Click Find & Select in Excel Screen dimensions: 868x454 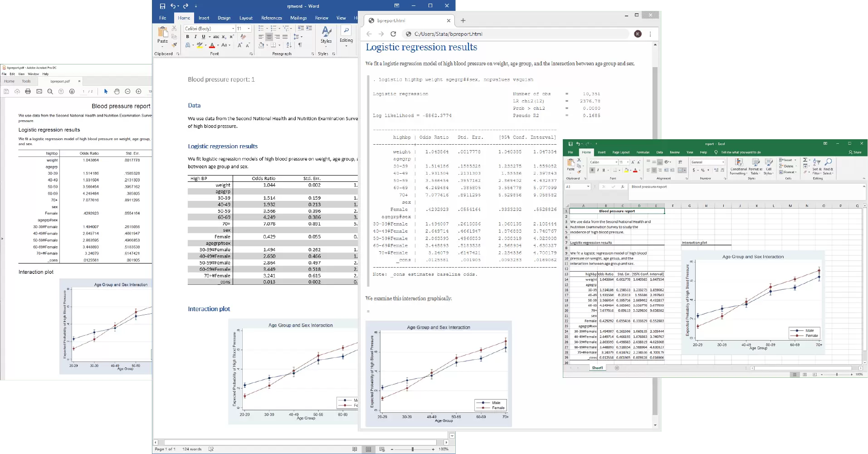[x=828, y=166]
